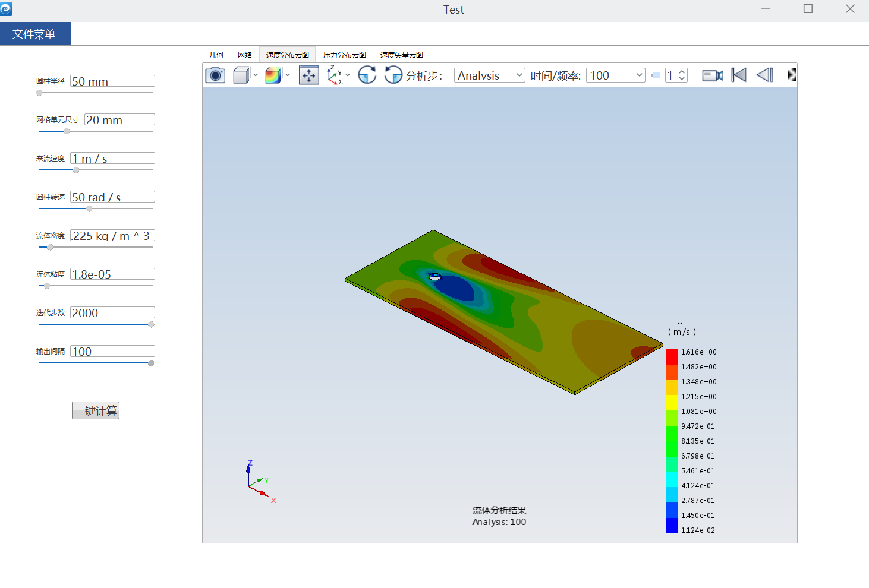Click the small speed slider icon
Viewport: 869px width, 588px height.
point(655,75)
